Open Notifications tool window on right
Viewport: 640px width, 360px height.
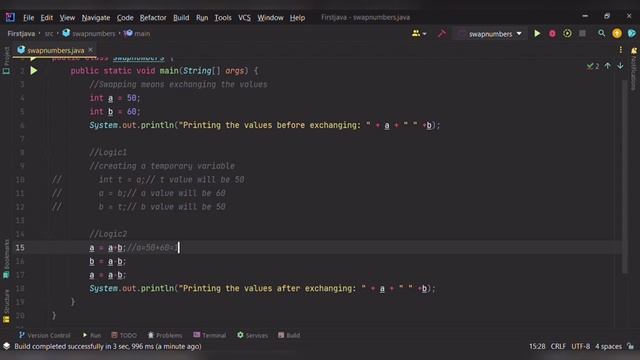[x=634, y=69]
